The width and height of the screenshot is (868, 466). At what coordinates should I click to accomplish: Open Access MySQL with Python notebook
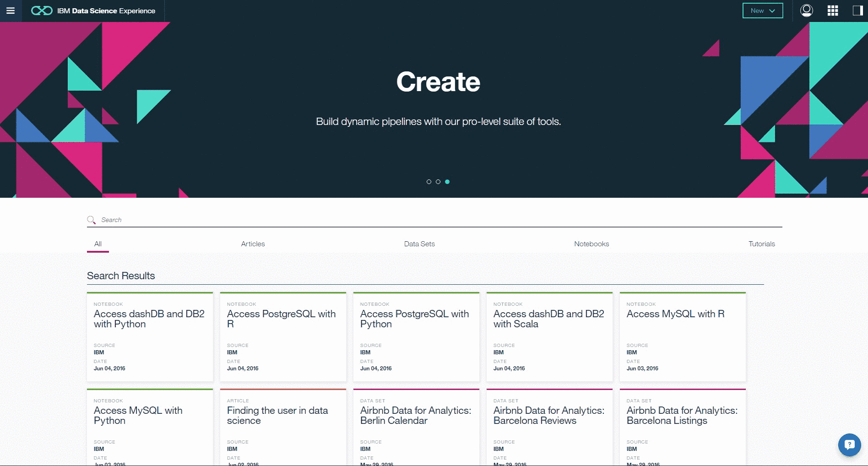[x=150, y=427]
